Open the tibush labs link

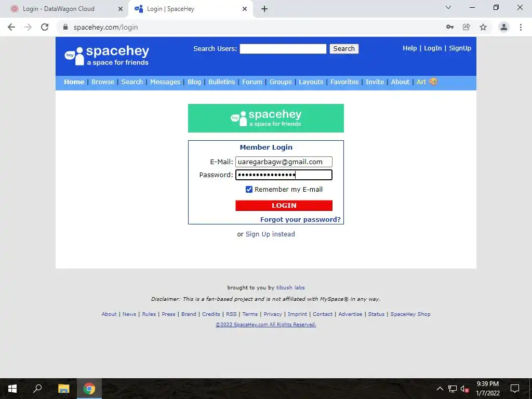tap(290, 287)
